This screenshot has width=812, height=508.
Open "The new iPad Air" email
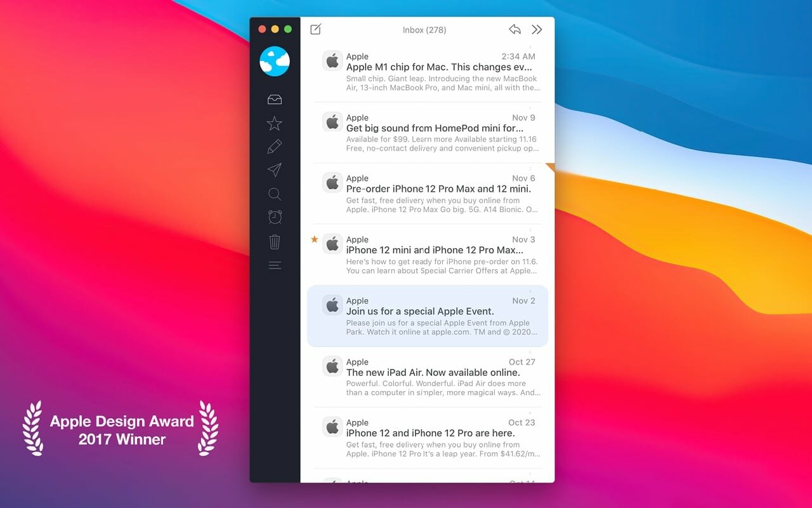coord(428,377)
